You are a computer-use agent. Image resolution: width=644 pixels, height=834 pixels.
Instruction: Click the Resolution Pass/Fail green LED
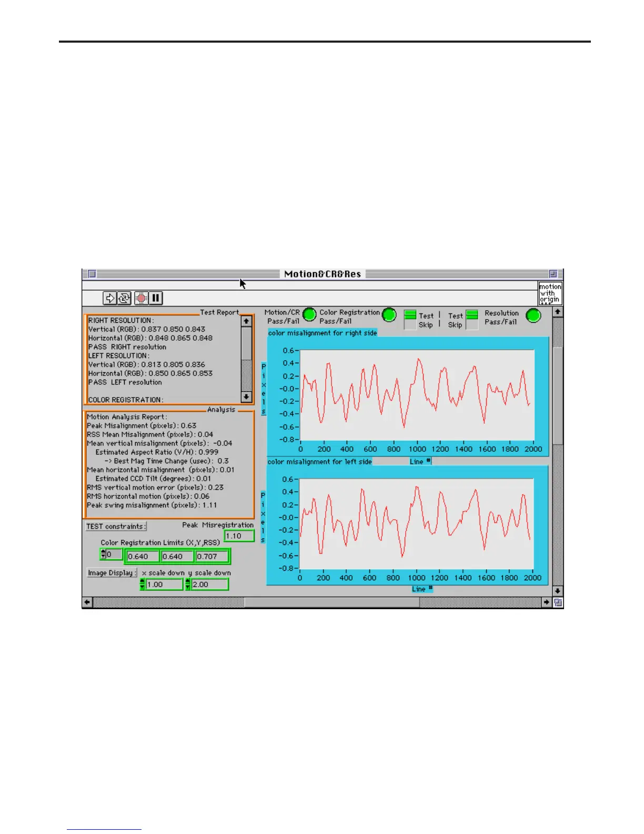point(534,315)
